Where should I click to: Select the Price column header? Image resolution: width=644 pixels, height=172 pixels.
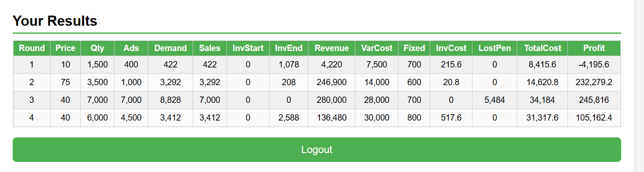pos(65,48)
